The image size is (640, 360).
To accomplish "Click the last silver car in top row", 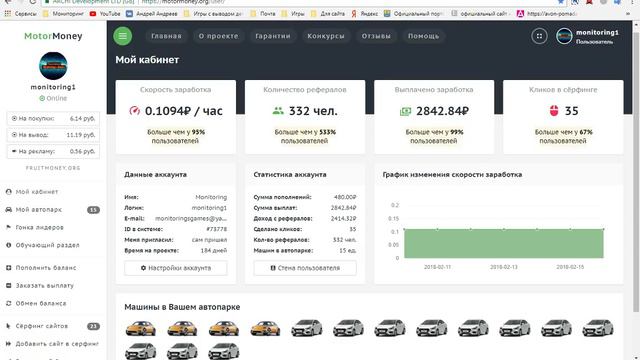I will point(598,328).
